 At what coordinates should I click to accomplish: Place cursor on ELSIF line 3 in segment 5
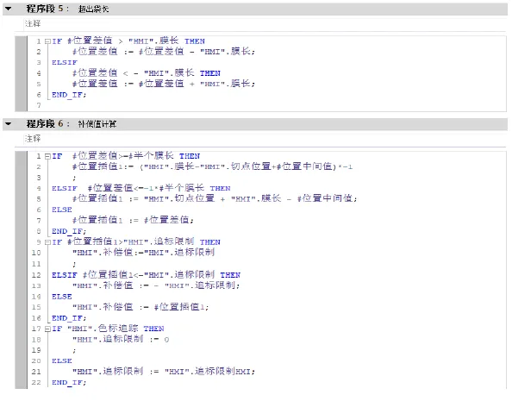pyautogui.click(x=65, y=62)
